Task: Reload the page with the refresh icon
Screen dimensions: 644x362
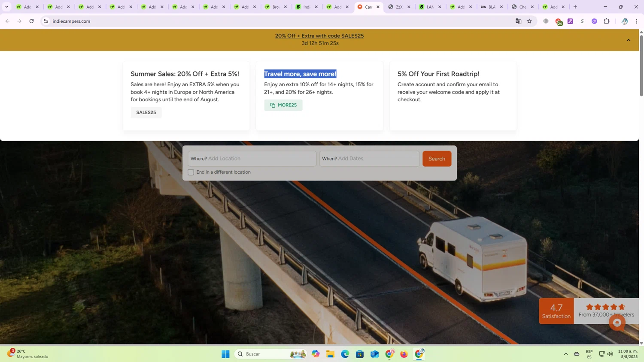Action: click(31, 21)
